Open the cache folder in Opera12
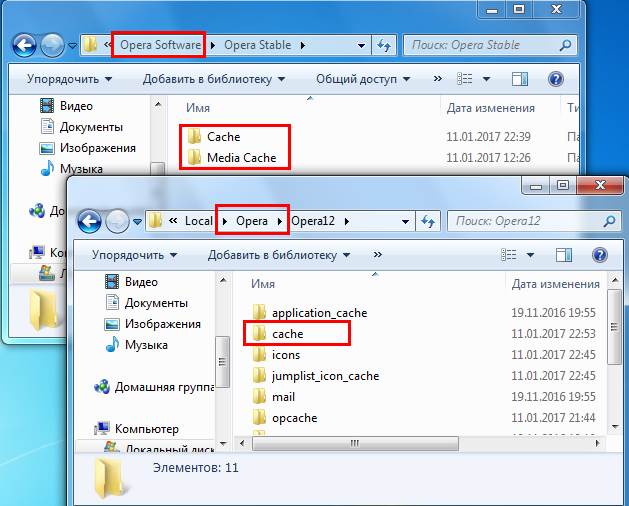629x506 pixels. coord(287,334)
